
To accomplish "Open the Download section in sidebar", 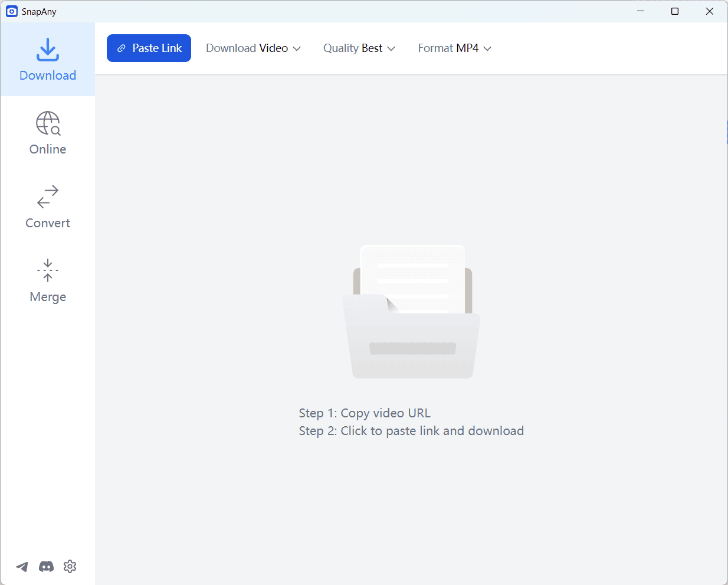I will 48,60.
